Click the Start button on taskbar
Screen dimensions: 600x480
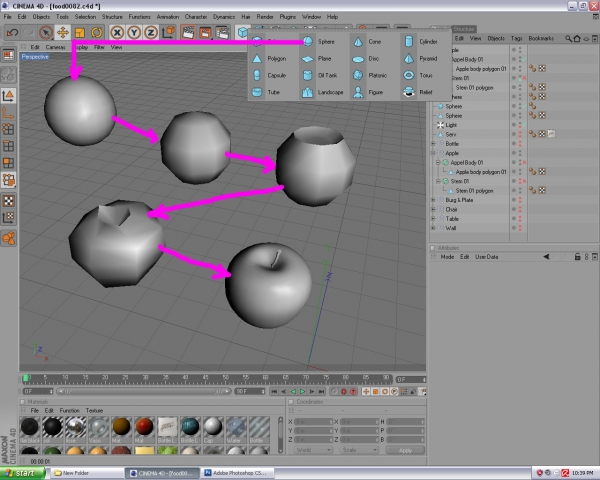point(22,473)
